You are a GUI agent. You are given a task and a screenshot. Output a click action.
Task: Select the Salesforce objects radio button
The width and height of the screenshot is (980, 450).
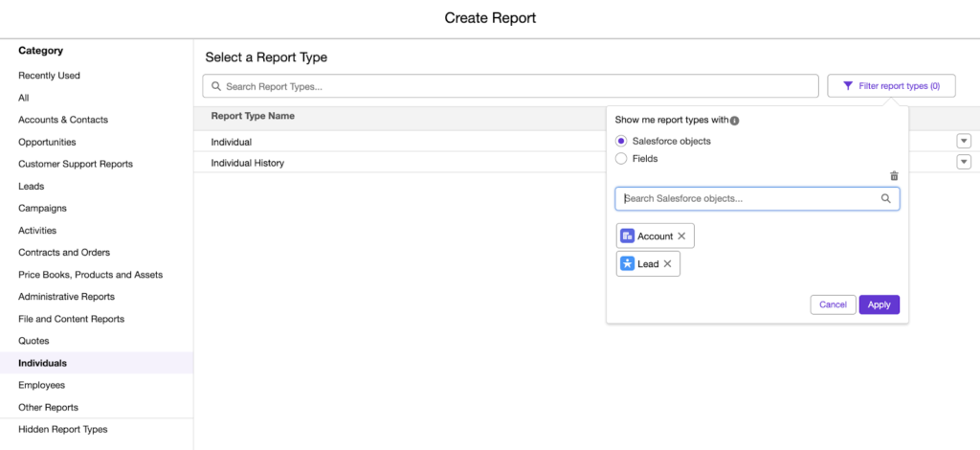[621, 141]
